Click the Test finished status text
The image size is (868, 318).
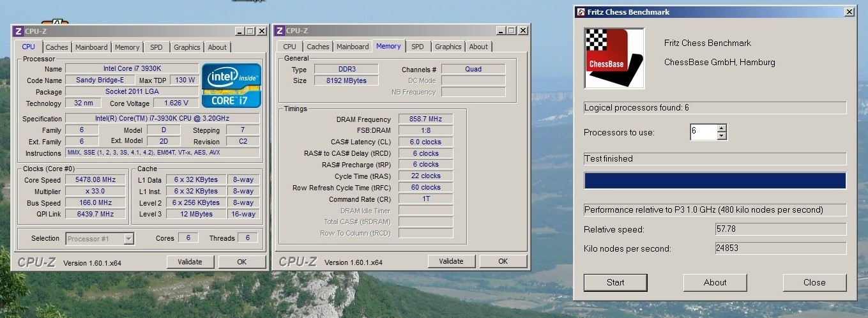(609, 158)
